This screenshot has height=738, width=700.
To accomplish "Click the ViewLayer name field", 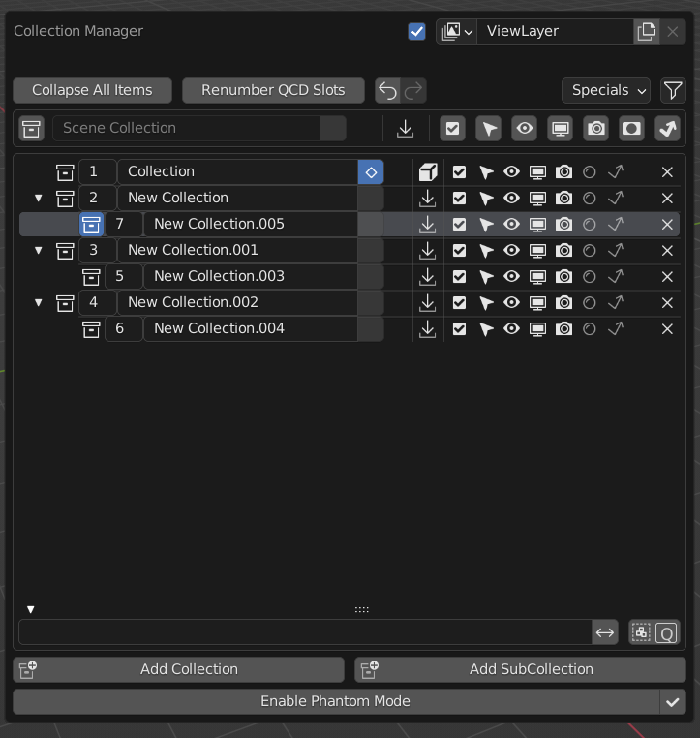I will (555, 32).
